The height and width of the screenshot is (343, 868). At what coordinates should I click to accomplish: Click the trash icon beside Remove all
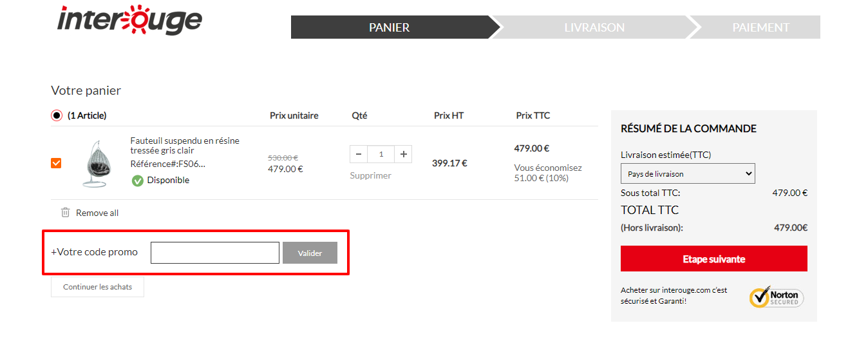pos(65,212)
